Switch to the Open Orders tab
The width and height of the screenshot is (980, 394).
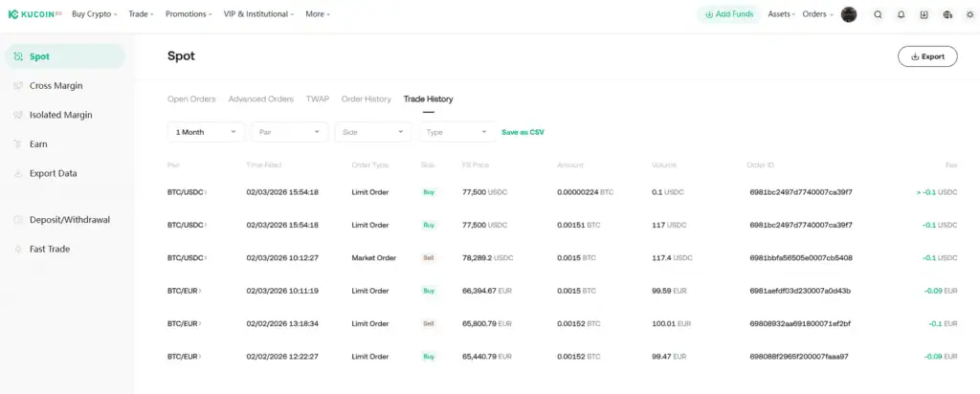pyautogui.click(x=191, y=98)
